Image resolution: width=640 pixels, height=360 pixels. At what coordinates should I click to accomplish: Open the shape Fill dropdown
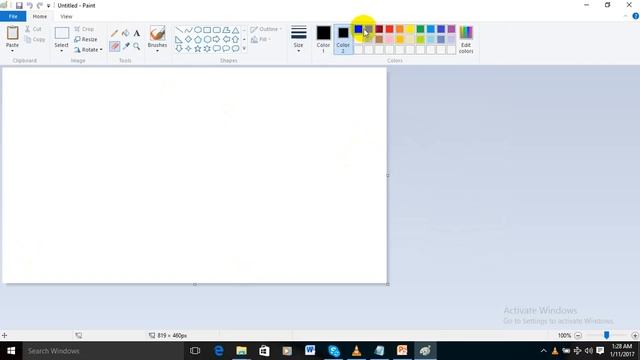[x=260, y=40]
